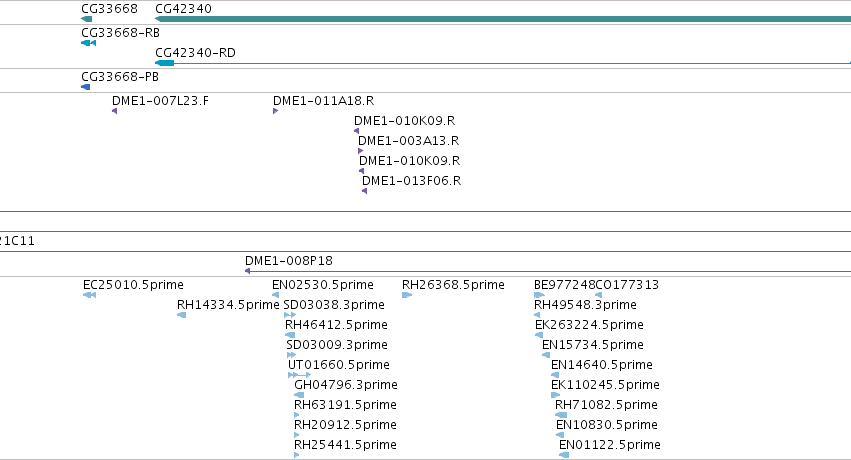Screen dimensions: 851x460
Task: Click the CG42340-RD transcript exon block
Action: pyautogui.click(x=164, y=63)
